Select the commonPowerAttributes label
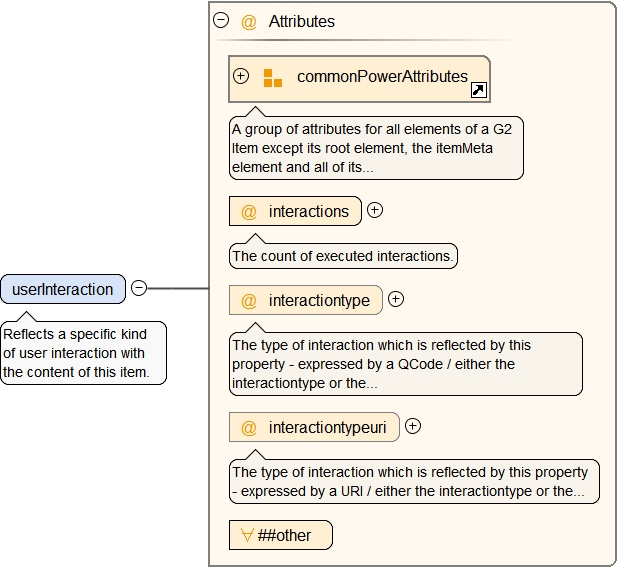The image size is (641, 568). tap(382, 76)
